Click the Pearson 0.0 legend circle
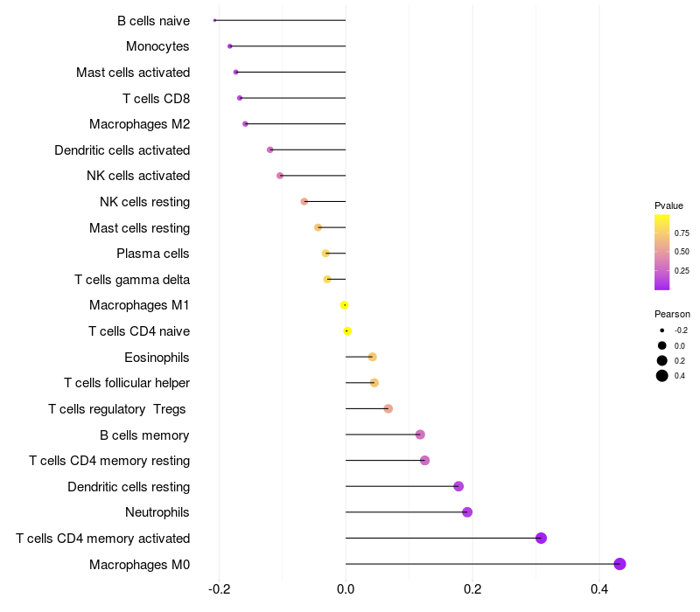The height and width of the screenshot is (612, 700). [662, 345]
